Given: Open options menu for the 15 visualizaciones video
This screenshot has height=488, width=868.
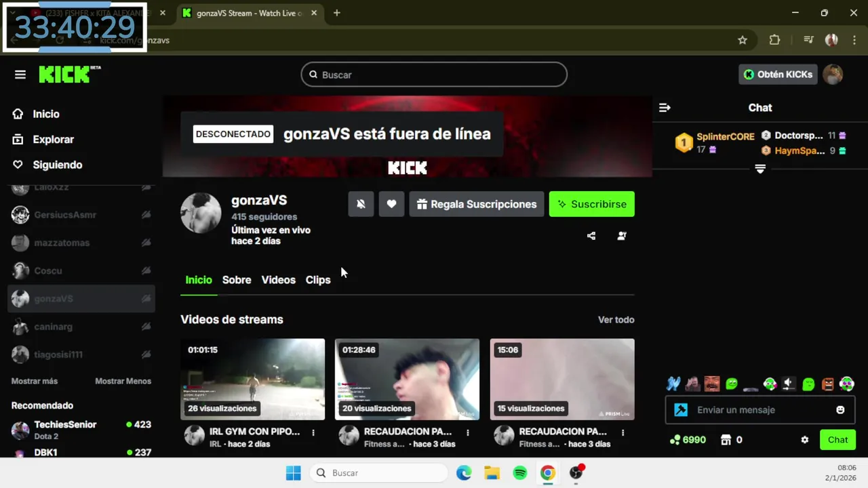Looking at the screenshot, I should coord(623,432).
